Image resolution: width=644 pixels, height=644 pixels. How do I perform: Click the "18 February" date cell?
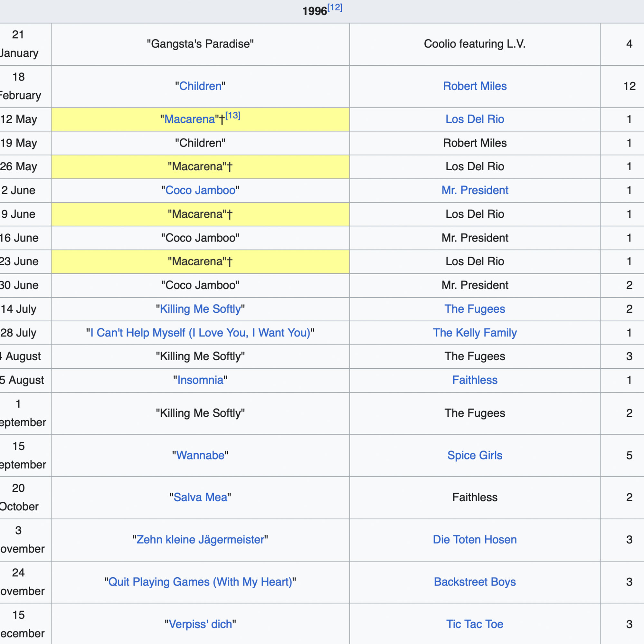pyautogui.click(x=25, y=86)
